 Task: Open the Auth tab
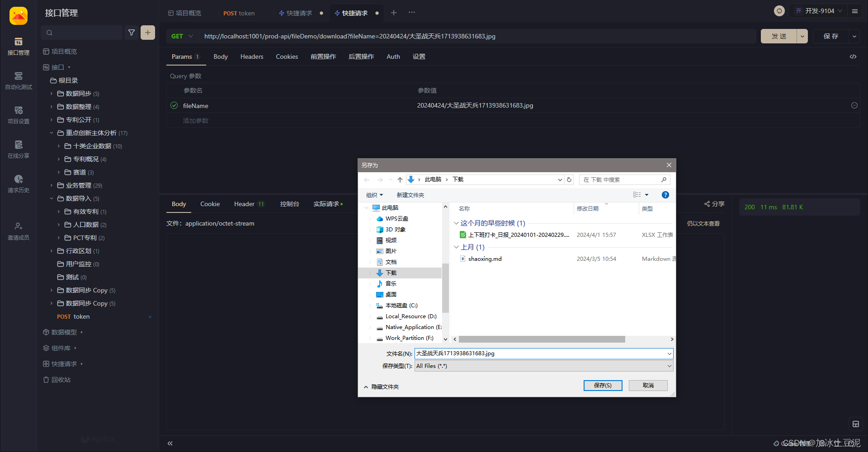[x=393, y=56]
